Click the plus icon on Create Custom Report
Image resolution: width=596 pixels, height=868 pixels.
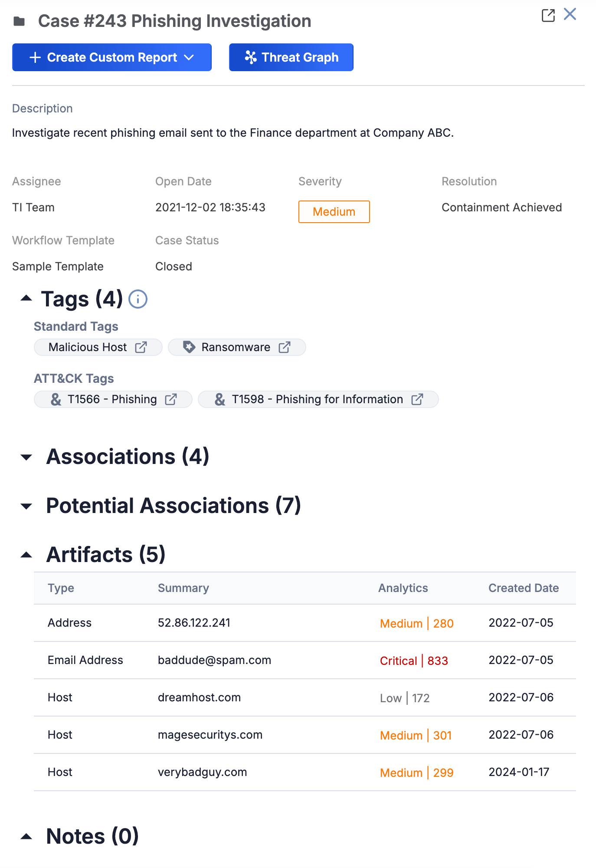pyautogui.click(x=35, y=57)
